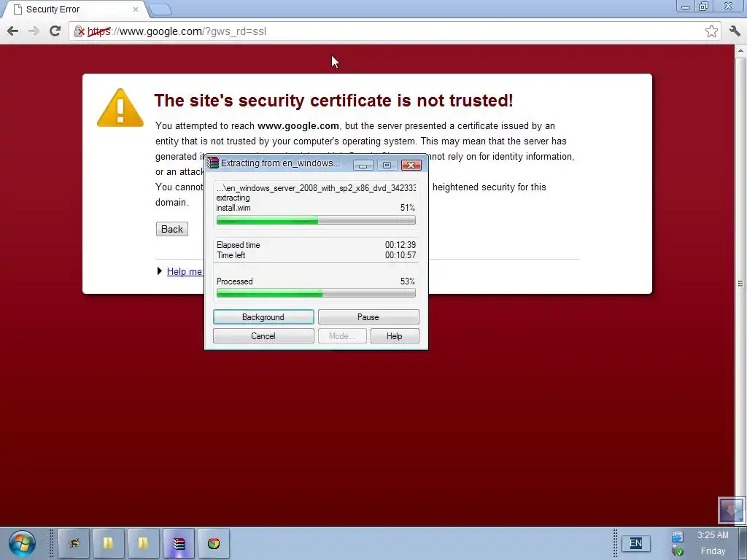Open a new tab
Image resolution: width=747 pixels, height=560 pixels.
(160, 9)
